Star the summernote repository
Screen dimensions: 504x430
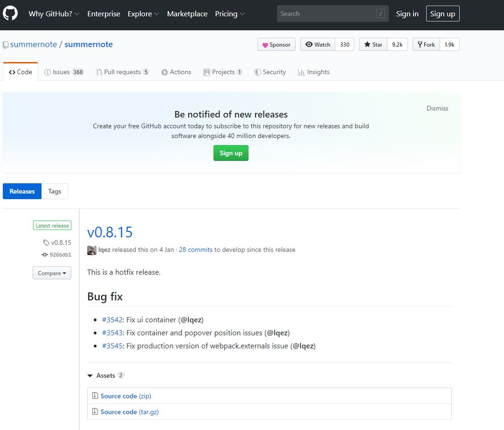pos(373,44)
